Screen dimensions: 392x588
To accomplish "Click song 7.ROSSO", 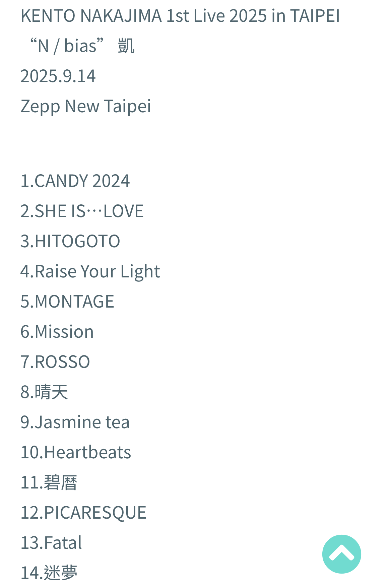I will point(55,362).
